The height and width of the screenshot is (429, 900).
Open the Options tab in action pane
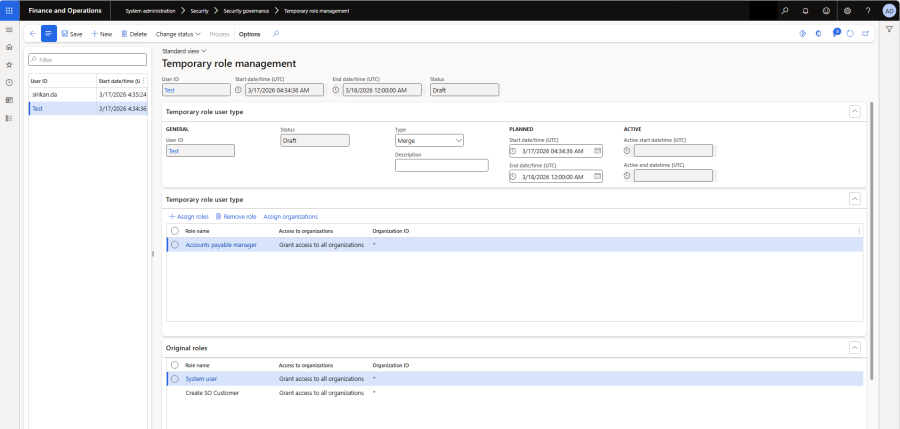[x=249, y=33]
